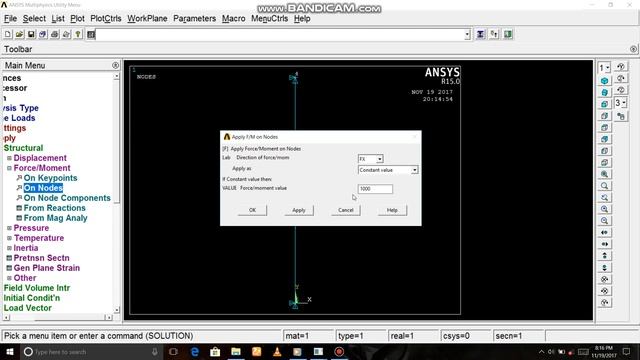This screenshot has height=360, width=640.
Task: Open the window number 1 dropdown
Action: [x=604, y=68]
